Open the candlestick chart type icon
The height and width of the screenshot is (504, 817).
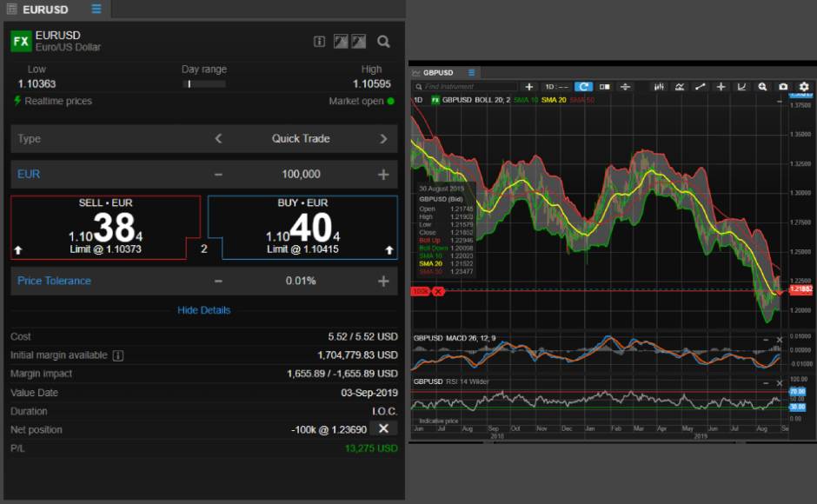659,87
